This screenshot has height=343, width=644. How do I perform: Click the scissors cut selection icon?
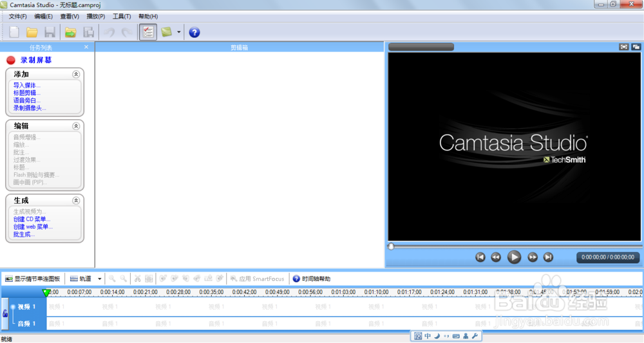(x=138, y=279)
